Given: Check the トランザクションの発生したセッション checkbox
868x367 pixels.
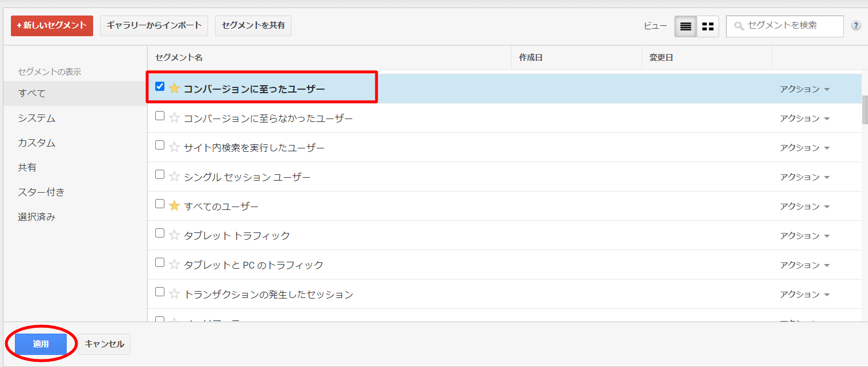Looking at the screenshot, I should tap(160, 292).
